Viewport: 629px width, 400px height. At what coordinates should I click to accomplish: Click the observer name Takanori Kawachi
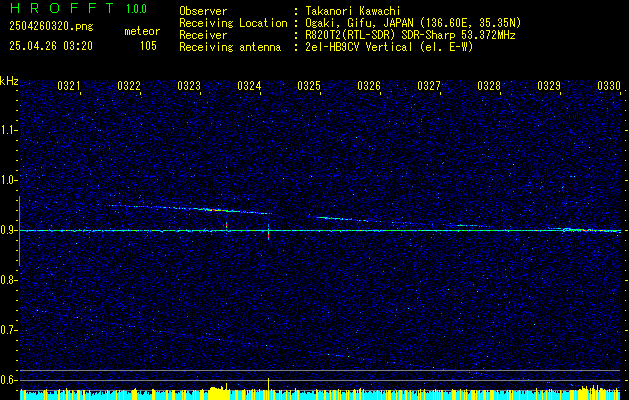pyautogui.click(x=353, y=11)
